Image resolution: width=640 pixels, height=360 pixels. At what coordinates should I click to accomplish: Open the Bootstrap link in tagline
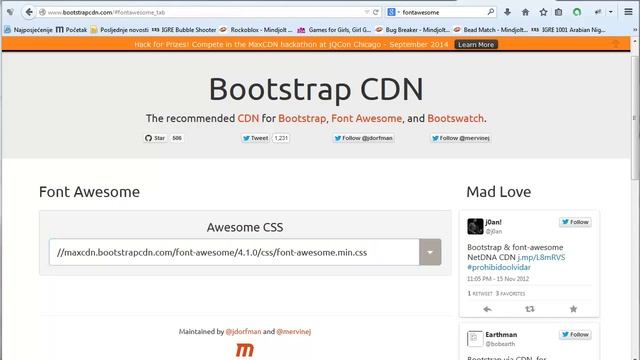point(302,118)
